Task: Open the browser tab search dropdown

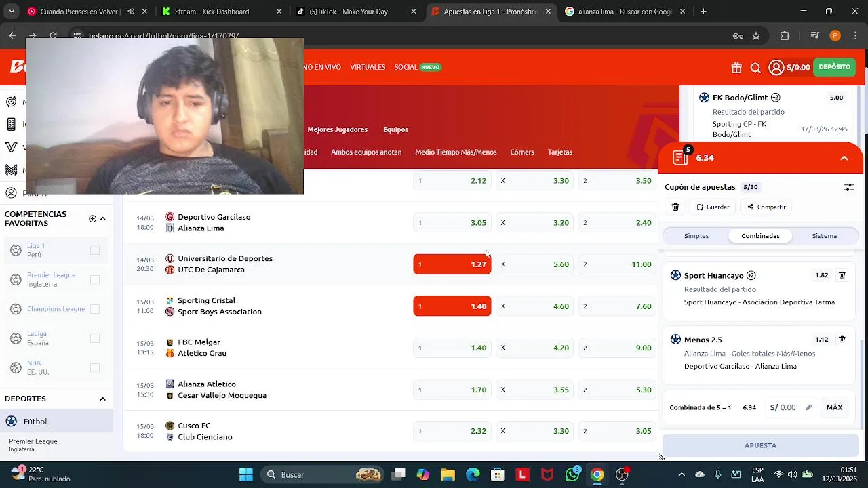Action: coord(12,12)
